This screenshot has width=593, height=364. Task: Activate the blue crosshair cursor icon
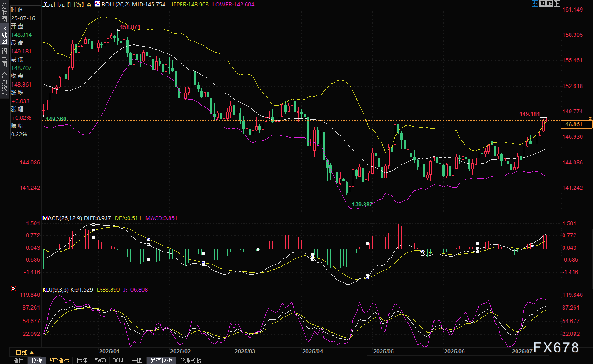pyautogui.click(x=534, y=4)
